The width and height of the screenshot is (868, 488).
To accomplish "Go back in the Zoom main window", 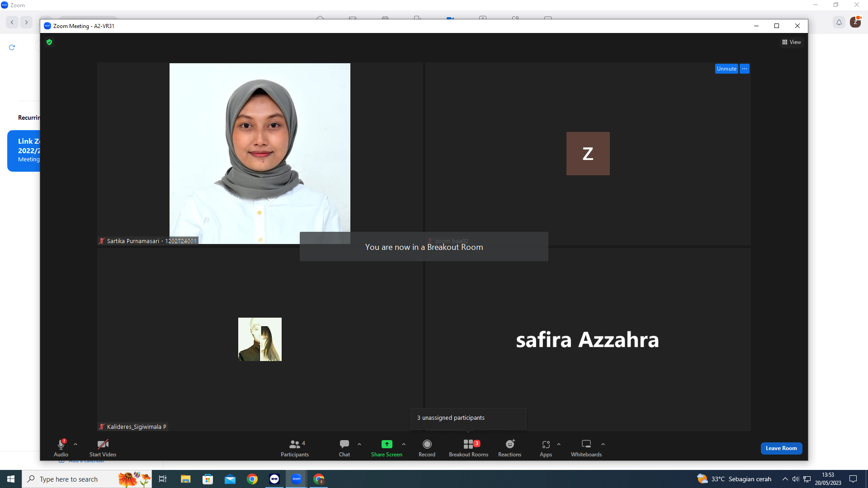I will pyautogui.click(x=12, y=22).
